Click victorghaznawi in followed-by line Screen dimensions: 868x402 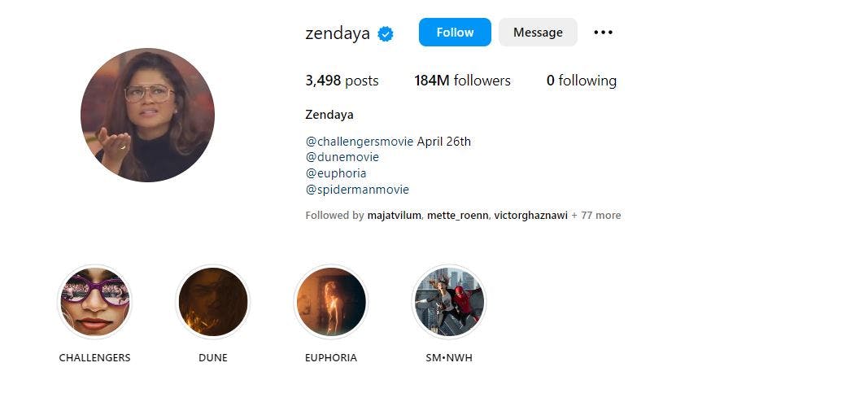[530, 216]
